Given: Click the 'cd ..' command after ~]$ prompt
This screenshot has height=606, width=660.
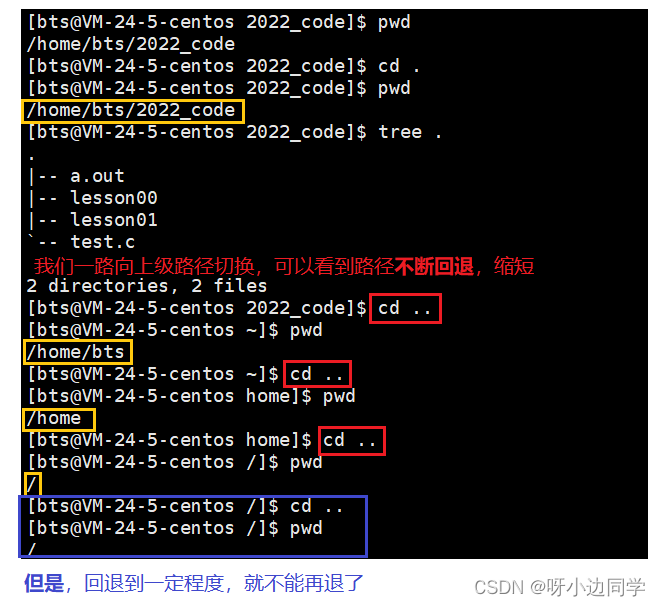Looking at the screenshot, I should coord(317,374).
